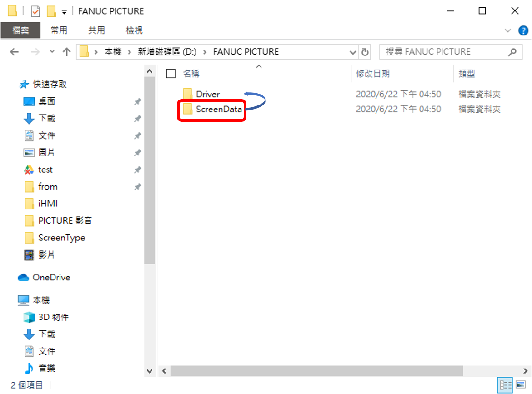Click the search magnifier icon
This screenshot has height=394, width=532.
(512, 52)
